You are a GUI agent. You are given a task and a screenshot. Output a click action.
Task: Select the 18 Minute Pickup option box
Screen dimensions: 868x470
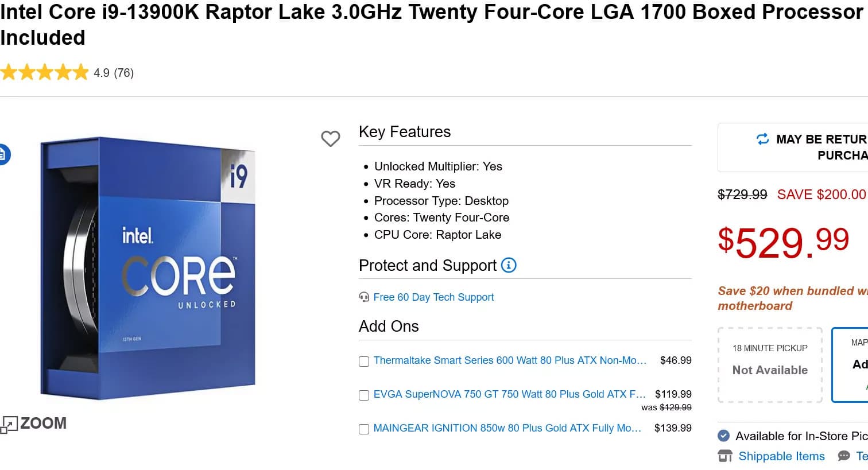(770, 364)
